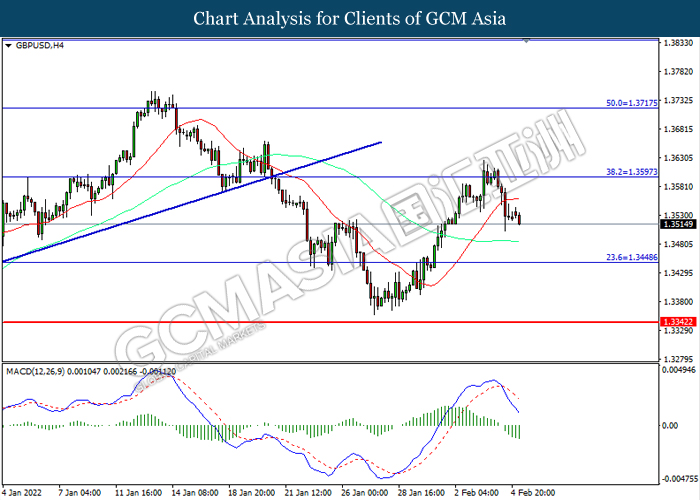Click the GBPUSD,H4 symbol label
700x500 pixels.
(37, 46)
